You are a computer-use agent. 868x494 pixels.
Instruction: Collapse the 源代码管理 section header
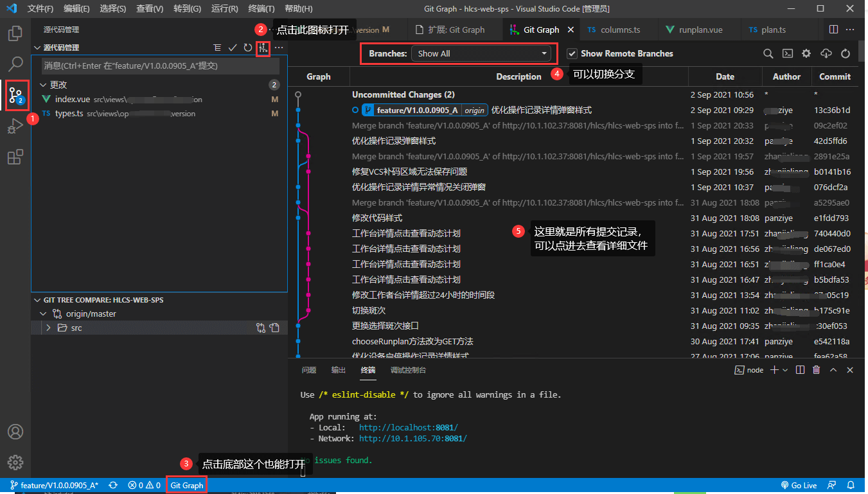pos(61,48)
